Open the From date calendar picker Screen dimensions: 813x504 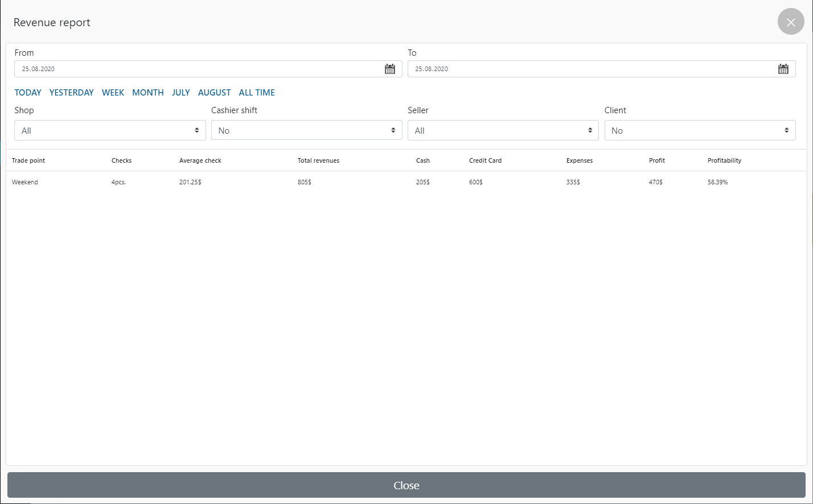click(x=390, y=69)
